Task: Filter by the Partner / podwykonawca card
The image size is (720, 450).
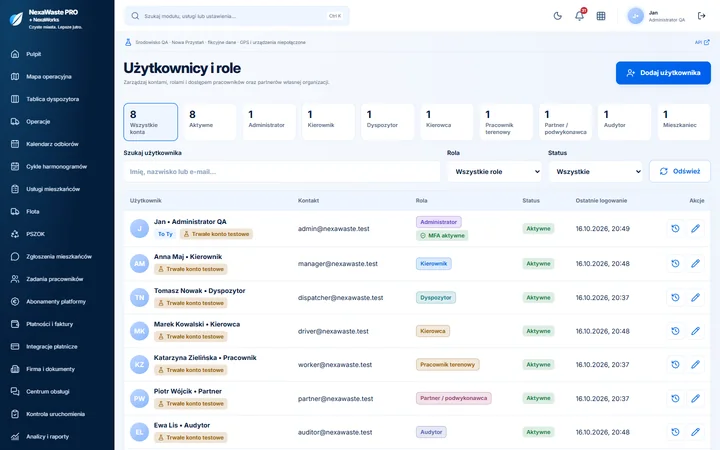Action: point(565,122)
